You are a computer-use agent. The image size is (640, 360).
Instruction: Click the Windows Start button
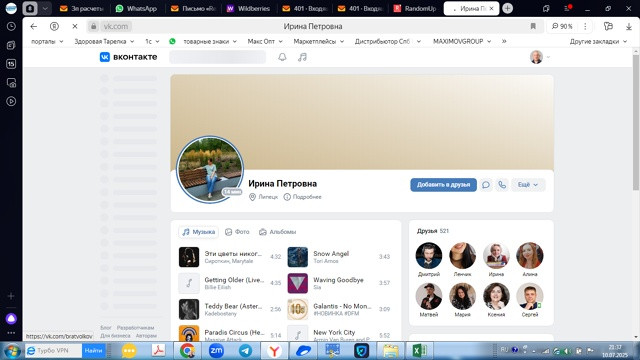point(11,351)
